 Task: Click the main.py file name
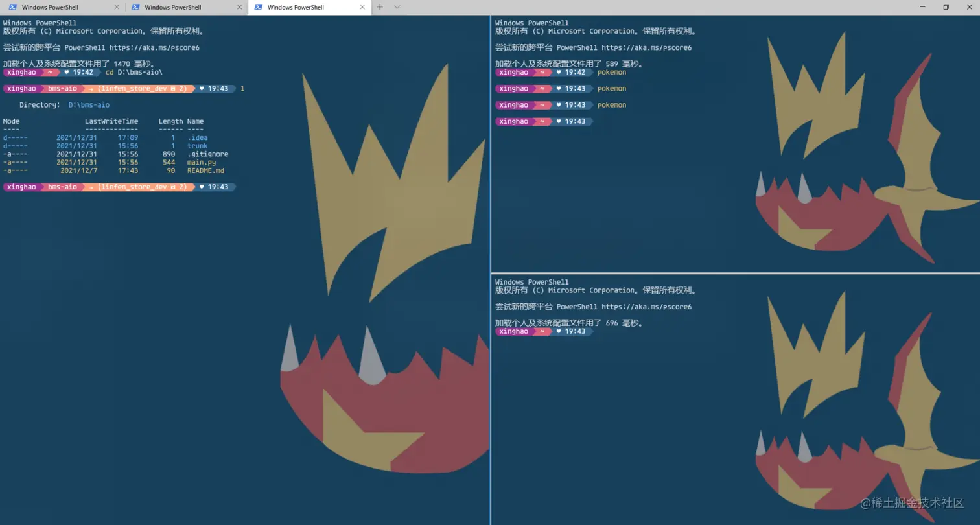pyautogui.click(x=202, y=163)
